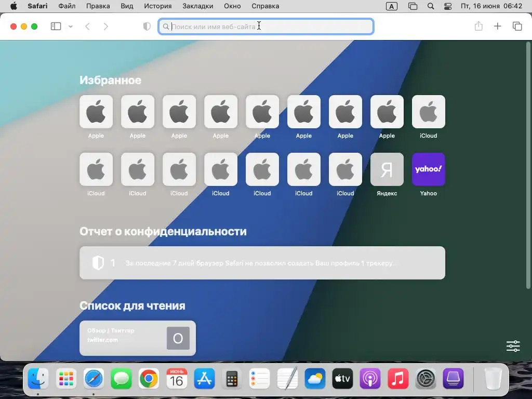Click the Список для чтения heading
The height and width of the screenshot is (399, 532).
coord(132,305)
